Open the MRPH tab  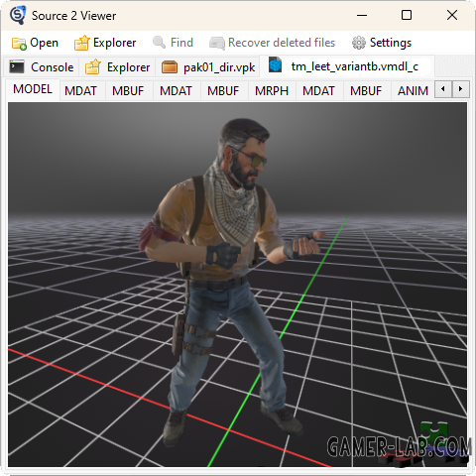tap(272, 91)
